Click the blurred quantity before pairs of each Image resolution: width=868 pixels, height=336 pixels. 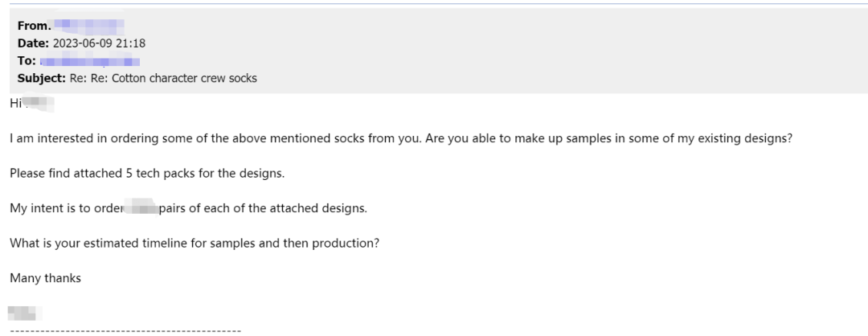pos(141,209)
